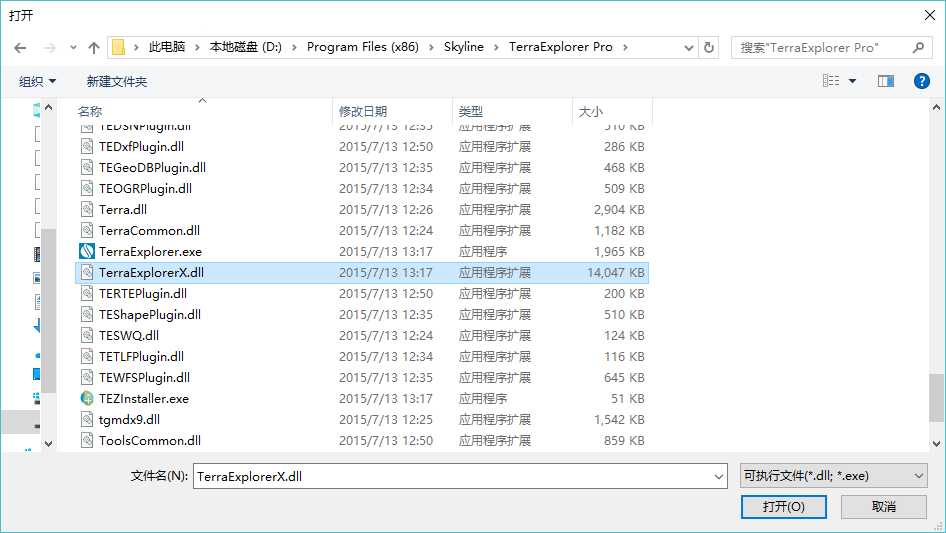Image resolution: width=946 pixels, height=533 pixels.
Task: Select the TETLFPlugin.dll file icon
Action: (x=87, y=356)
